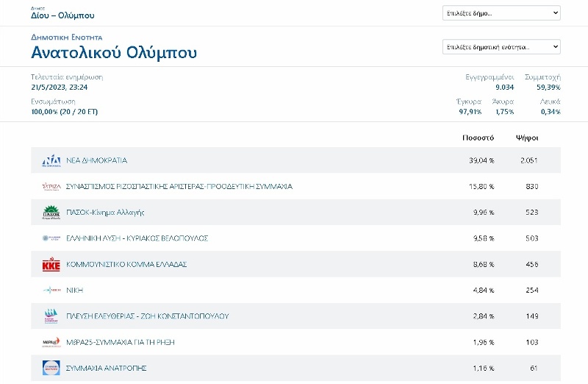The width and height of the screenshot is (588, 384).
Task: Click the 4,84 % percentage value
Action: point(484,290)
